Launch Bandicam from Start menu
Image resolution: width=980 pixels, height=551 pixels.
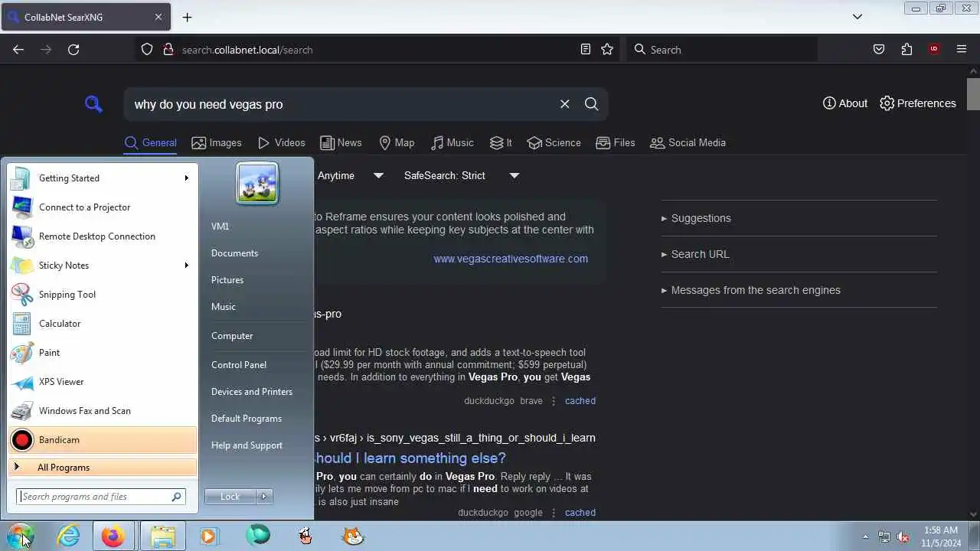tap(102, 439)
